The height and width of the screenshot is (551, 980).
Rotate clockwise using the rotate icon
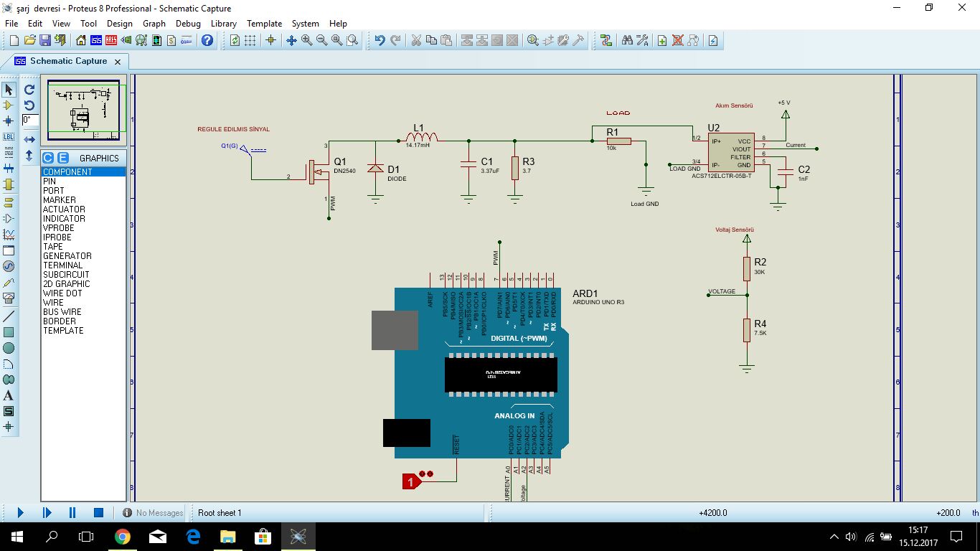click(x=29, y=90)
